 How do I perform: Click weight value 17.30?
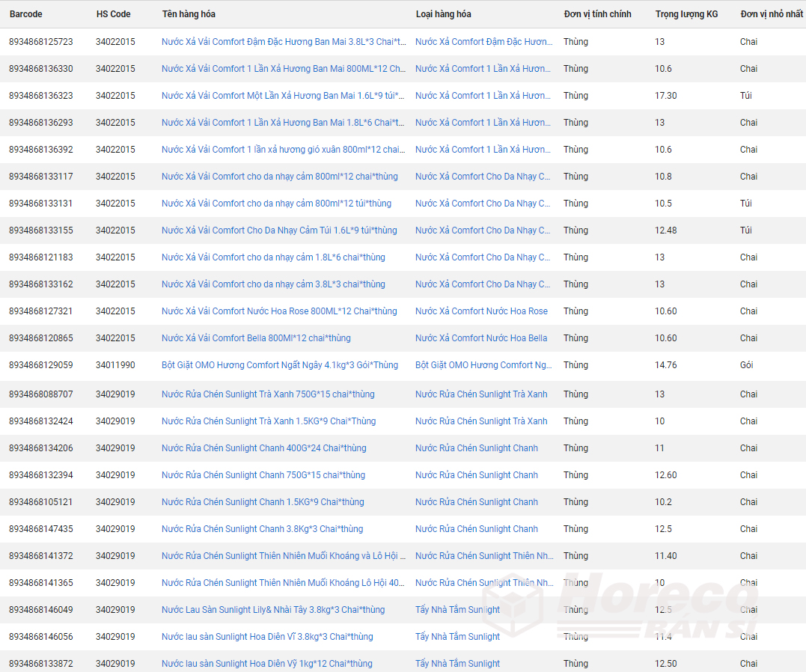665,96
